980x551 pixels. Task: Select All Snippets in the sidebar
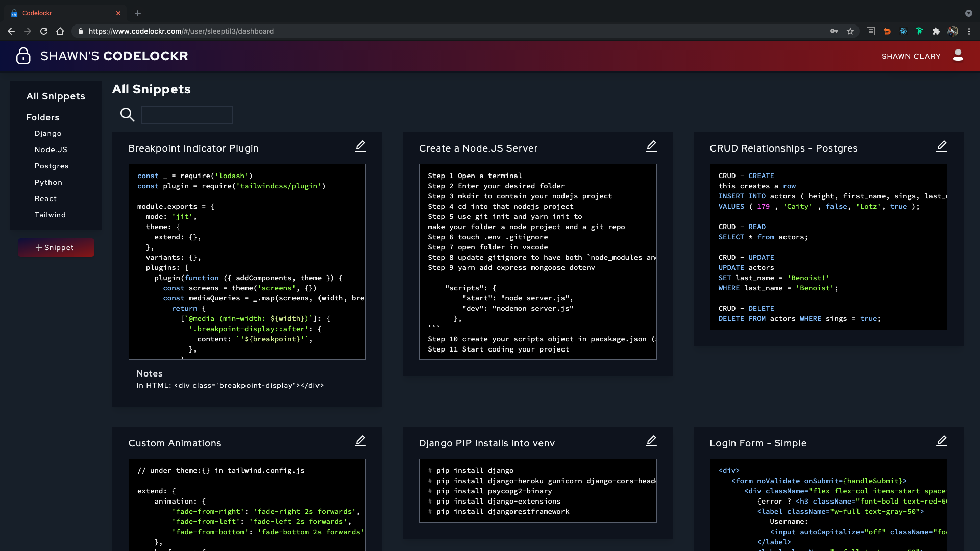56,96
